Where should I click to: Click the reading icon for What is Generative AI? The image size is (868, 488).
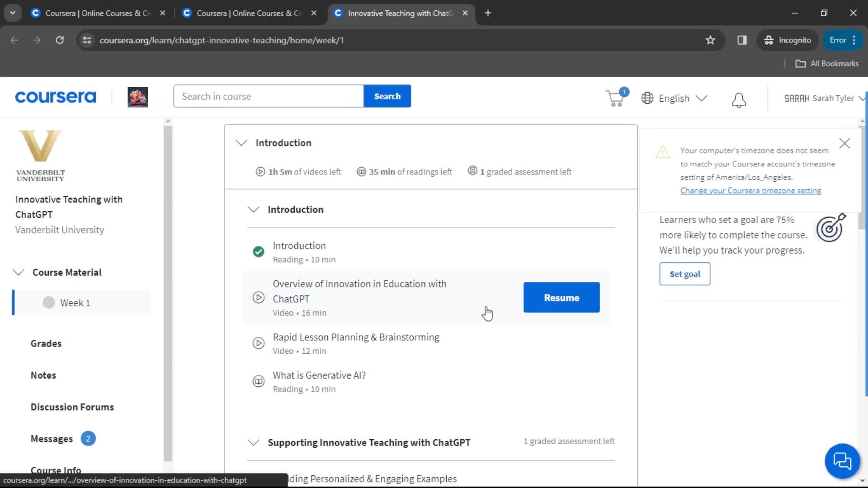(258, 381)
